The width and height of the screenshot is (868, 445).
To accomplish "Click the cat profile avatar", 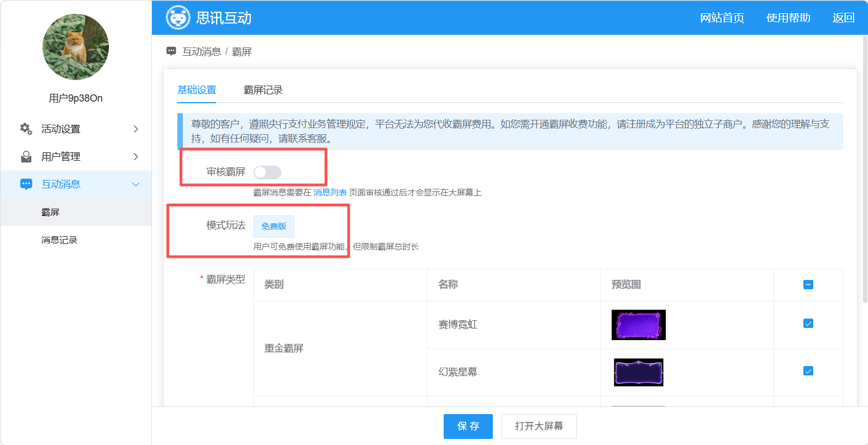I will (76, 47).
